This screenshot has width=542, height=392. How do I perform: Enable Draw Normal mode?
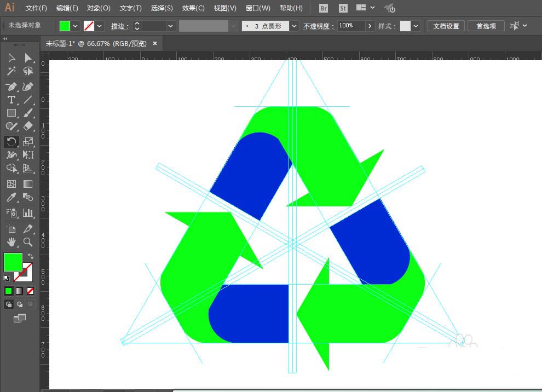[9, 304]
